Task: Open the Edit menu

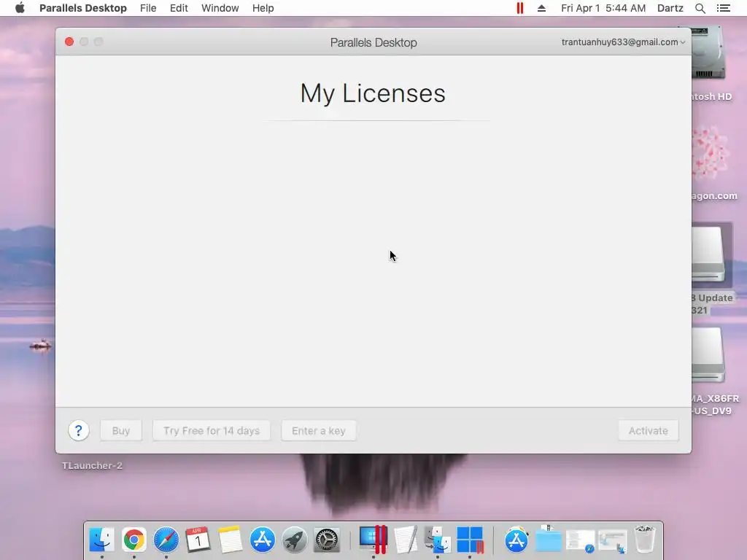Action: coord(179,8)
